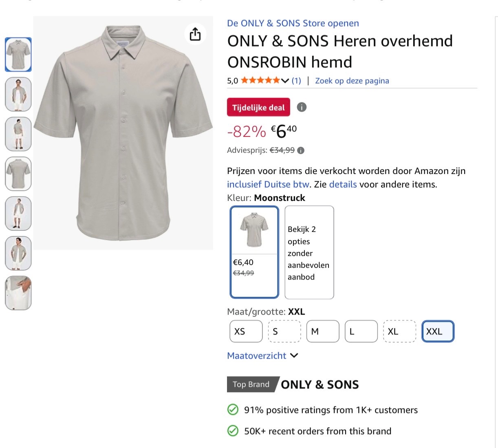The image size is (498, 448).
Task: Click the share icon on the product image
Action: (196, 34)
